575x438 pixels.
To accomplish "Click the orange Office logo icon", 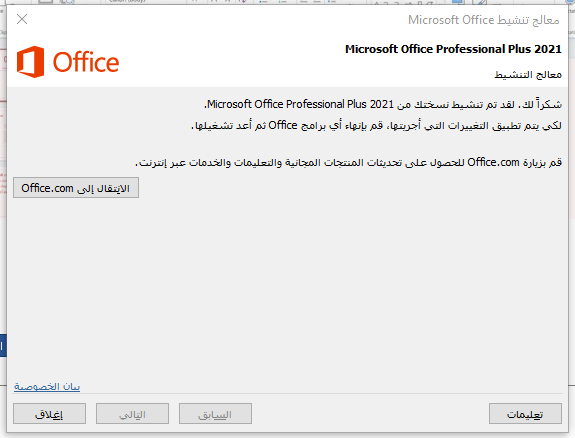I will 30,62.
